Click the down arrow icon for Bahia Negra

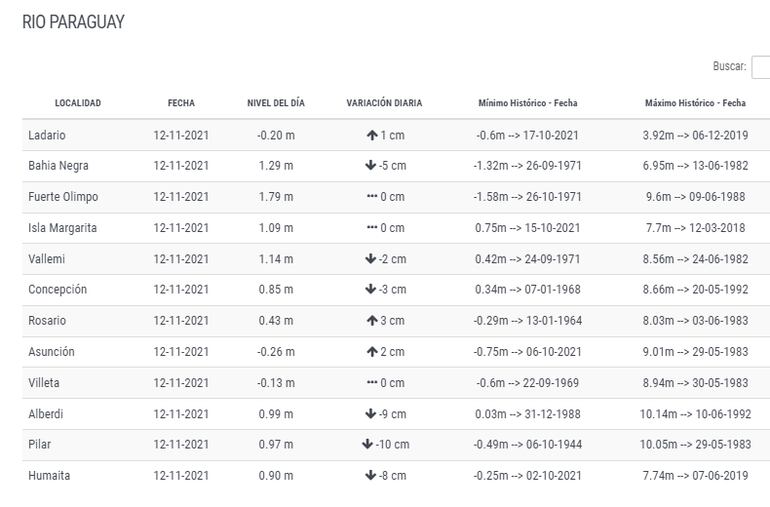[x=370, y=166]
